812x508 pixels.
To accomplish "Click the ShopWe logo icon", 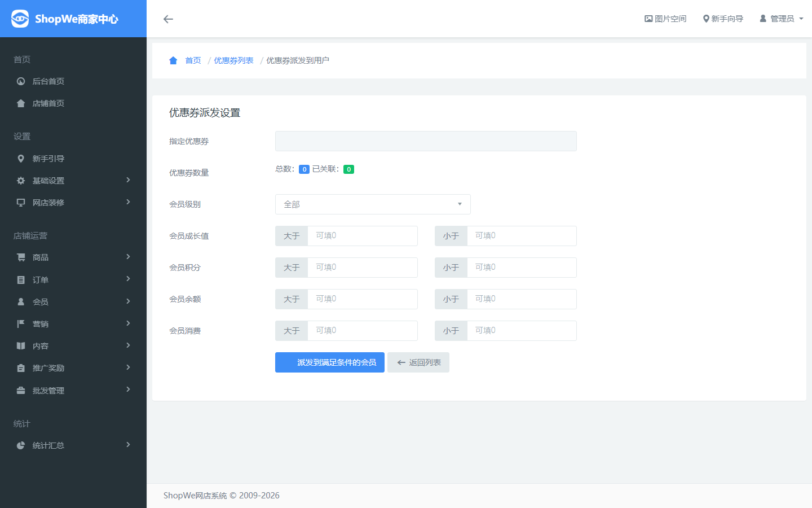I will click(20, 19).
